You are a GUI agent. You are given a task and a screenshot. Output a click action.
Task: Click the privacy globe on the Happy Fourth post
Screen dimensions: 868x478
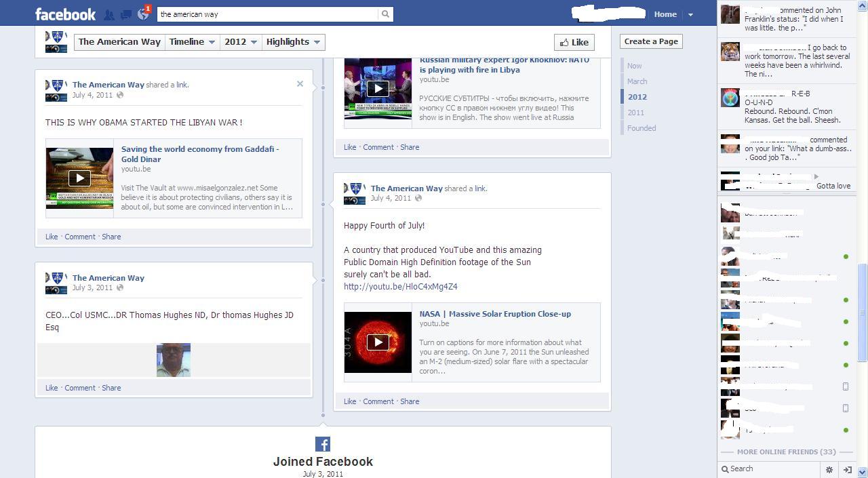tap(418, 198)
